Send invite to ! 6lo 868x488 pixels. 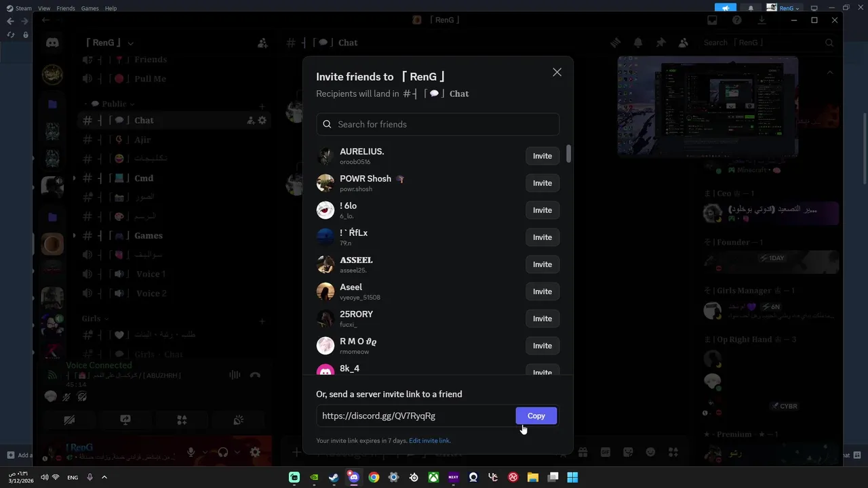click(x=542, y=210)
